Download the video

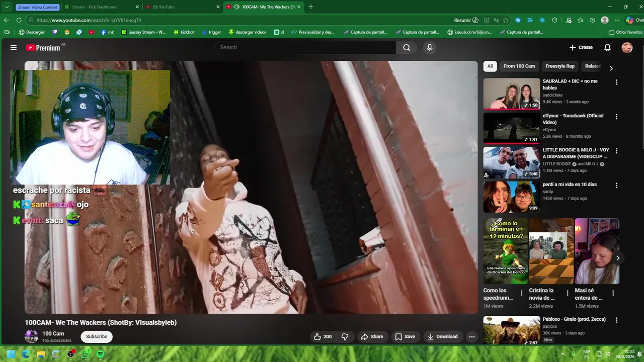point(443,337)
